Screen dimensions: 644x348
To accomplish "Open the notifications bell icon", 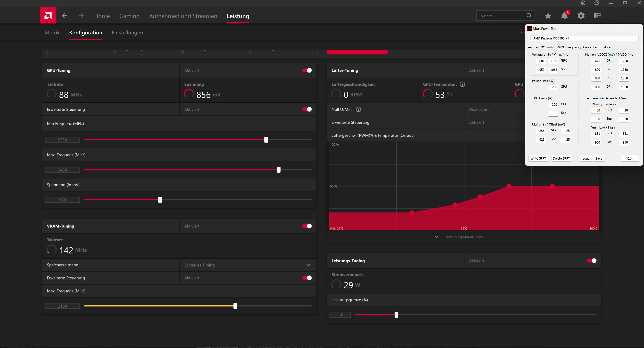I will tap(564, 16).
